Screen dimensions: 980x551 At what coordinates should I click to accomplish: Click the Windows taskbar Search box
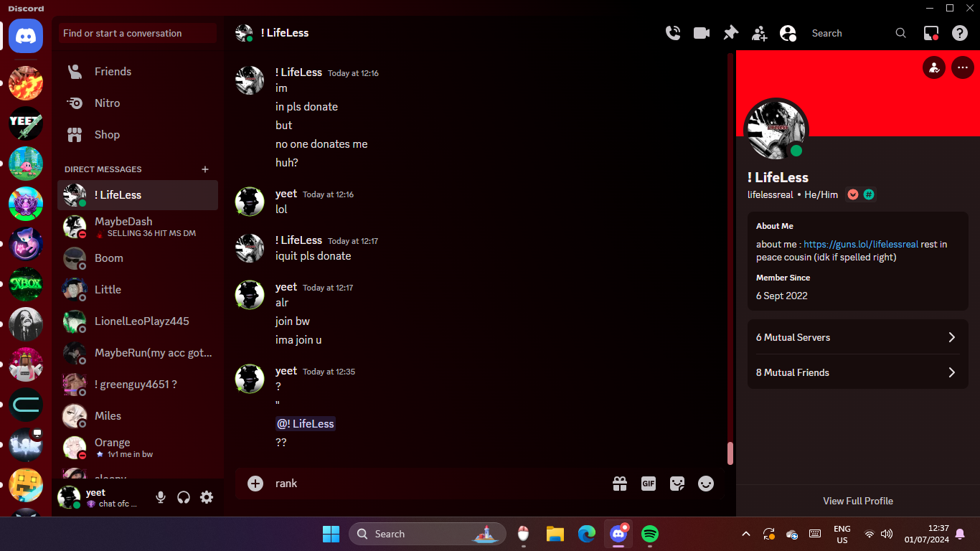(428, 534)
